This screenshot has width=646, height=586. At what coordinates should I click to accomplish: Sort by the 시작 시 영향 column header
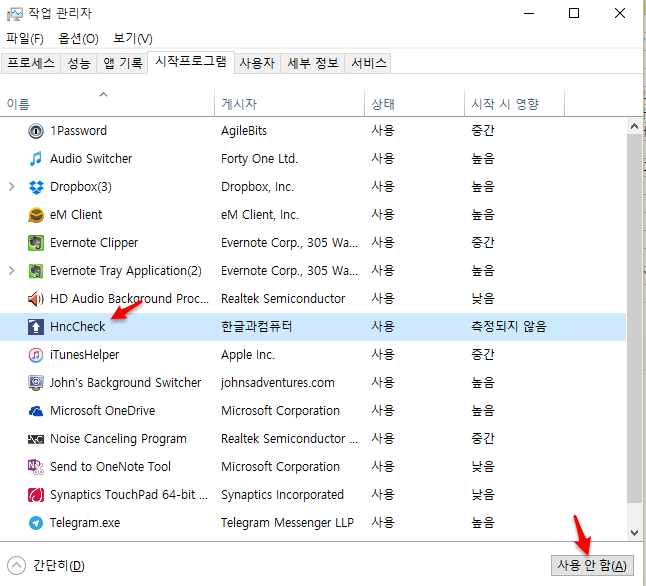coord(515,103)
